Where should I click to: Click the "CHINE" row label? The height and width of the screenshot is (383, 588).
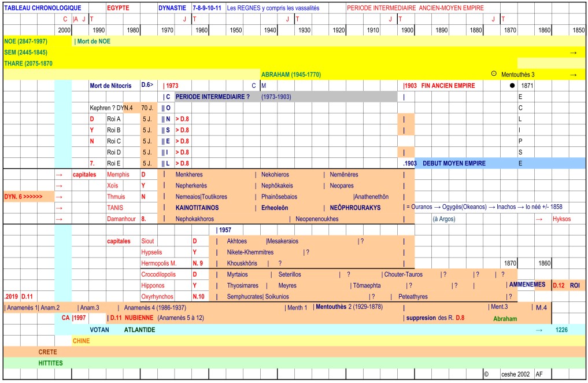tap(82, 341)
